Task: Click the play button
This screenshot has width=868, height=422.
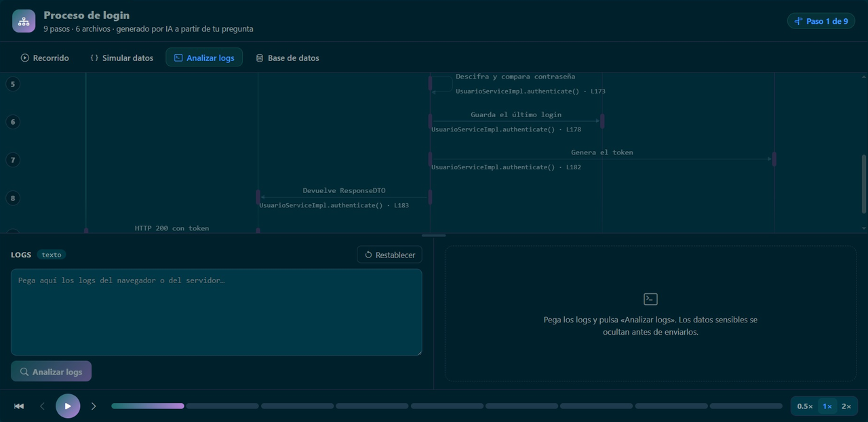Action: coord(68,406)
